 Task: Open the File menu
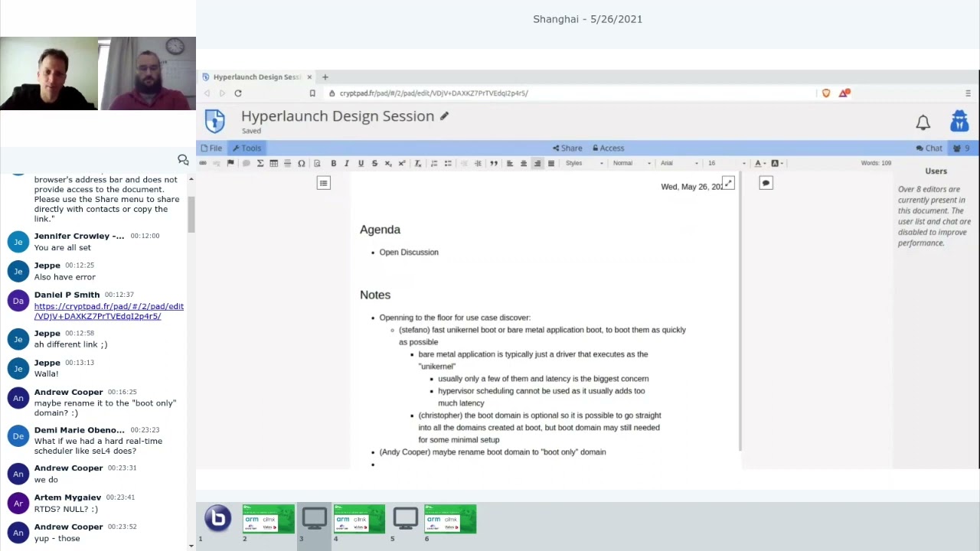(x=211, y=148)
